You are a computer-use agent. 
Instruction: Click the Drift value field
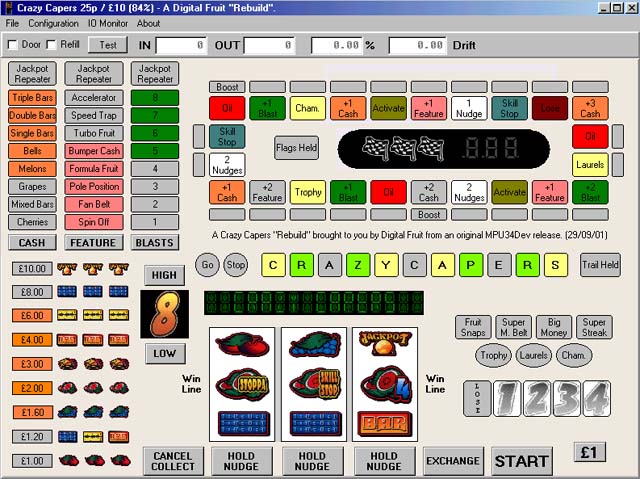pyautogui.click(x=418, y=45)
